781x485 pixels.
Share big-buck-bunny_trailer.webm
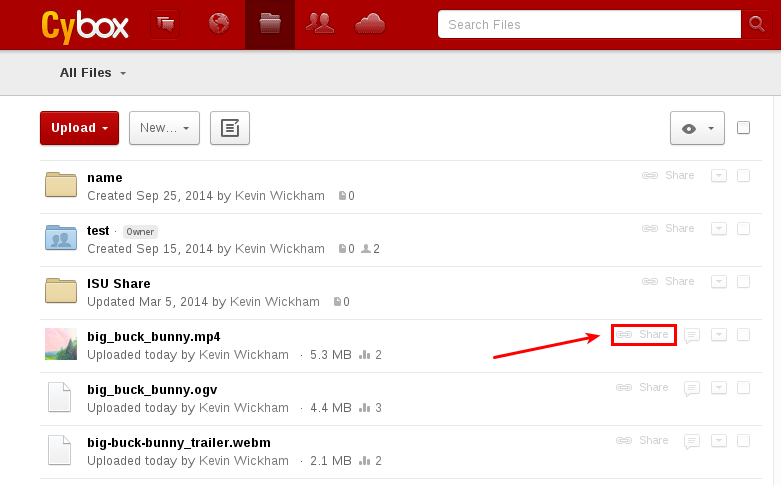click(642, 440)
